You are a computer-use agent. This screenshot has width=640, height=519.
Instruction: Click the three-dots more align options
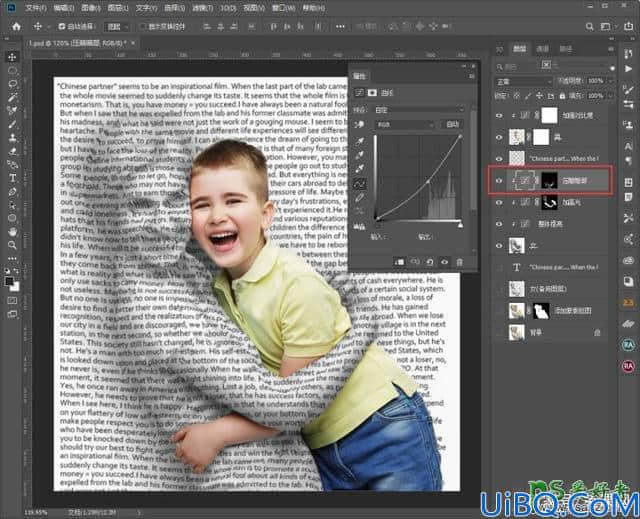click(x=340, y=27)
